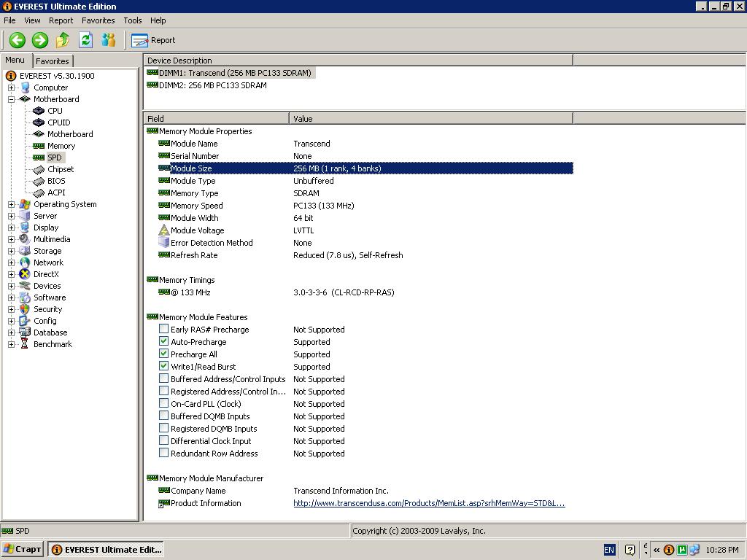Open the Tools menu
Image resolution: width=747 pixels, height=560 pixels.
pos(133,20)
